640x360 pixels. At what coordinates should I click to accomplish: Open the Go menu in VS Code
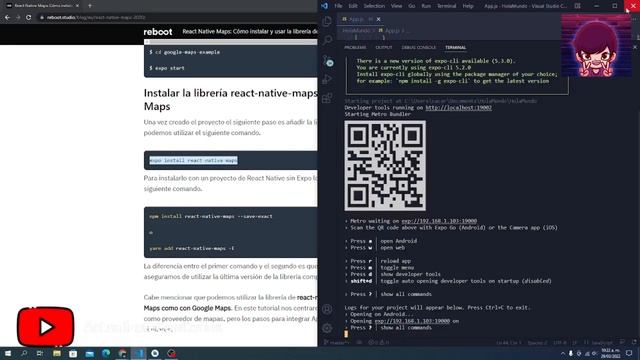(x=412, y=6)
